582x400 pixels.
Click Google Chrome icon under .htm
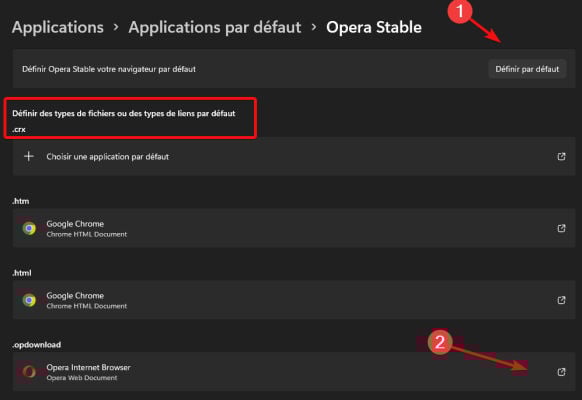click(x=29, y=229)
